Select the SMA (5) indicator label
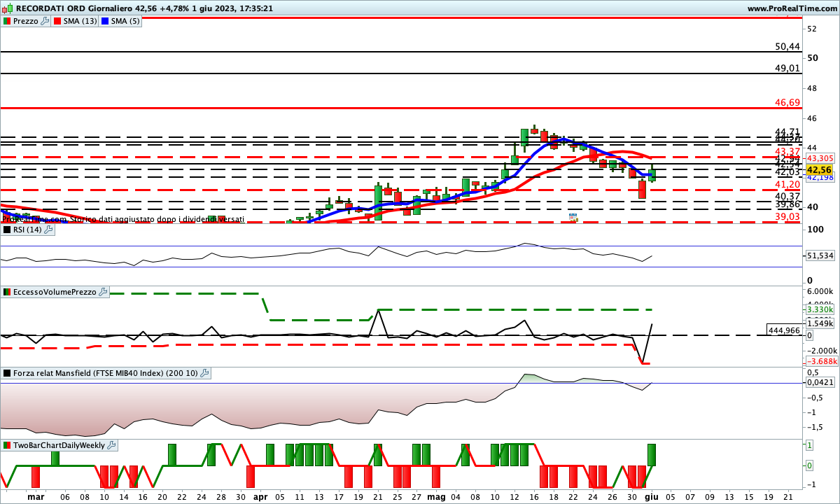Viewport: 840px width, 504px height. click(x=126, y=21)
